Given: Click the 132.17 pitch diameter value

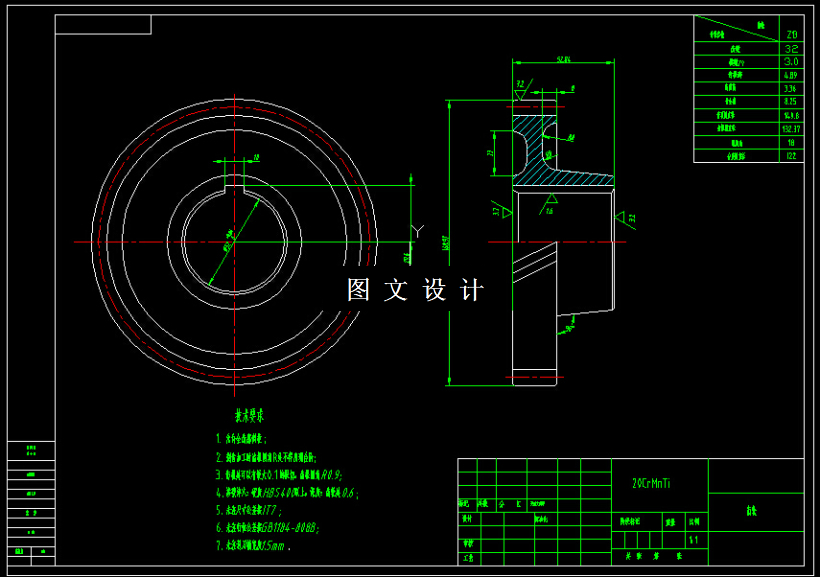Looking at the screenshot, I should 789,128.
